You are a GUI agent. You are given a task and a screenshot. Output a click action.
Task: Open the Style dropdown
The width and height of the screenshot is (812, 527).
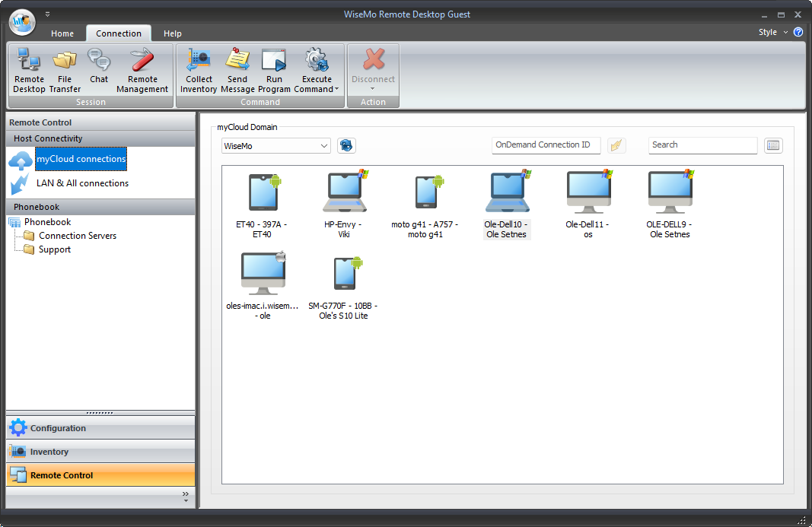pos(771,33)
